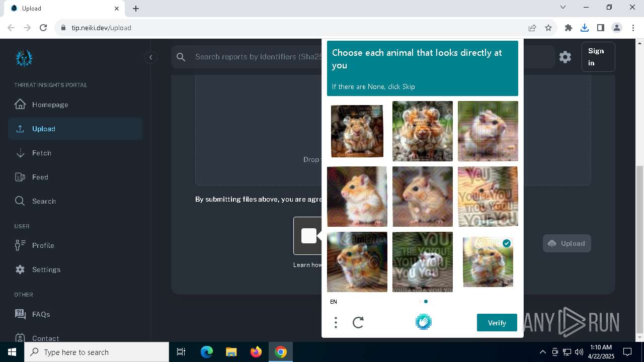This screenshot has width=644, height=362.
Task: Click the Neiki helmet logo in the sidebar
Action: pos(24,58)
